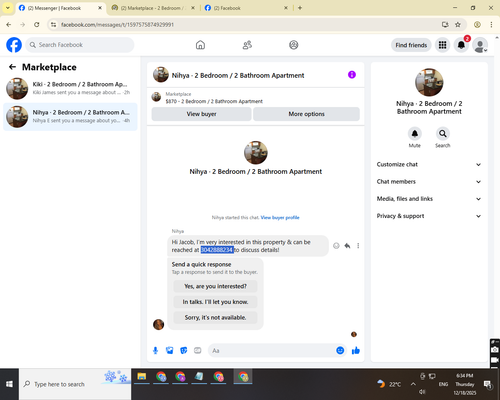Open File Explorer from the taskbar
This screenshot has width=500, height=400.
point(142,377)
